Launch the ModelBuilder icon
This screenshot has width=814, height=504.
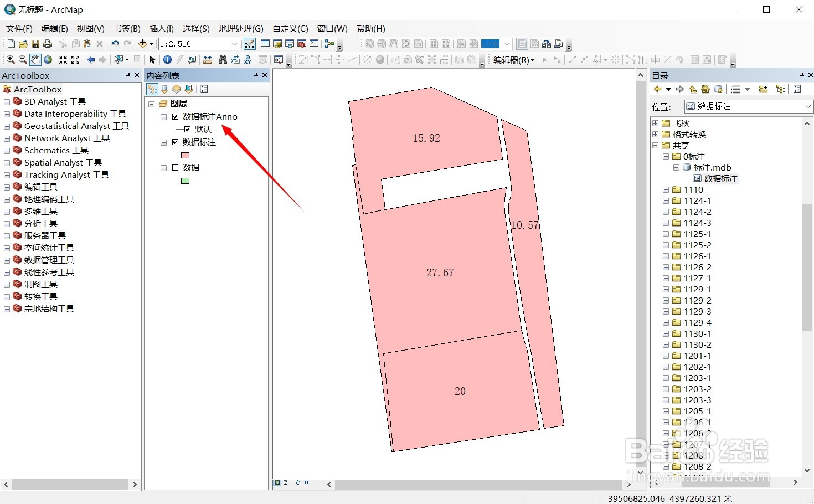point(329,44)
